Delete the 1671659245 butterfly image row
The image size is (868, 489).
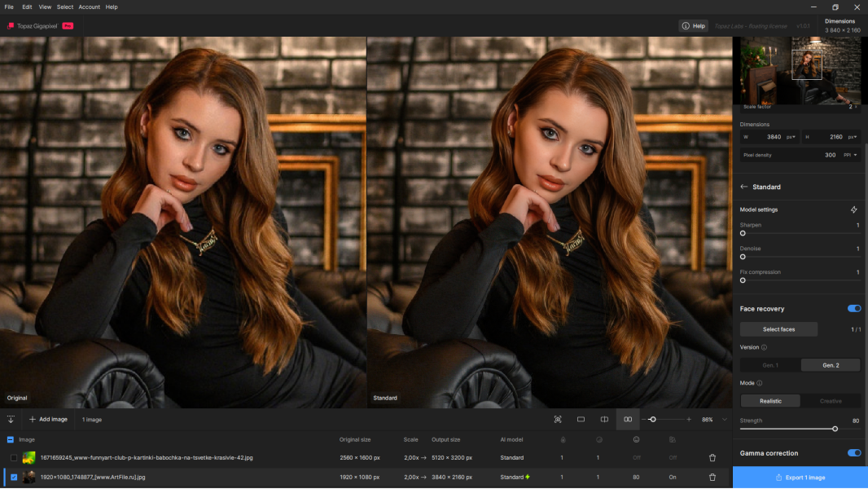[712, 458]
